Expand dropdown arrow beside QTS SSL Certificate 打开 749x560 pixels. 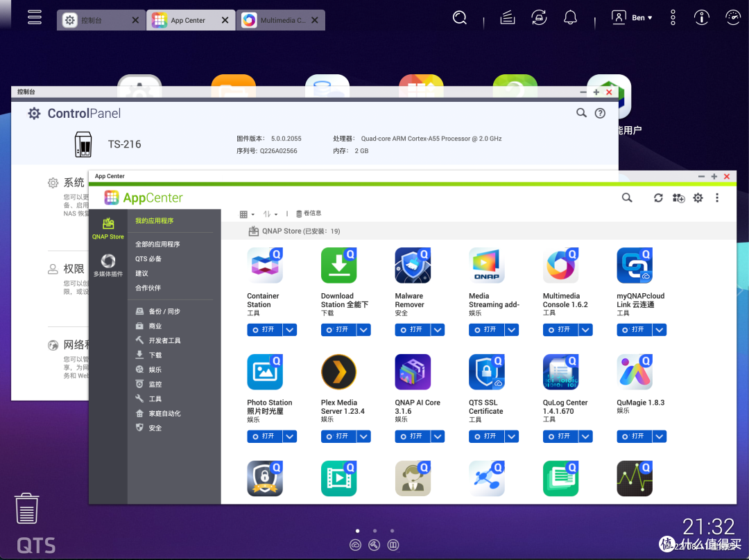pos(512,437)
